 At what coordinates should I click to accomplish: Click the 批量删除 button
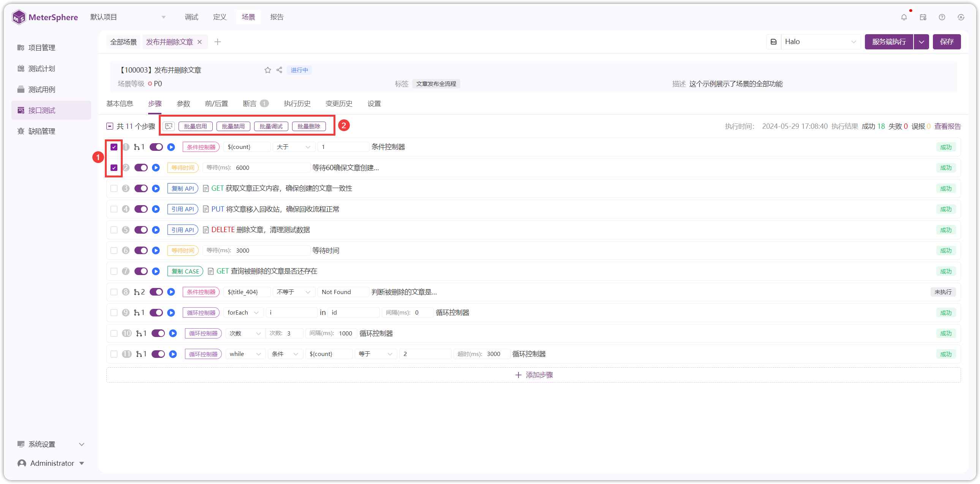(309, 127)
